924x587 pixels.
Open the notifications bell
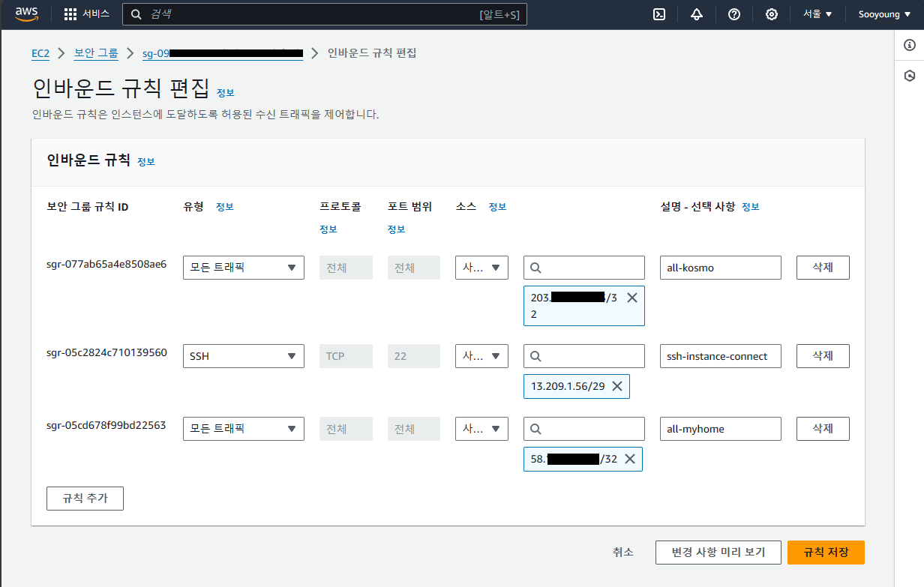(696, 13)
